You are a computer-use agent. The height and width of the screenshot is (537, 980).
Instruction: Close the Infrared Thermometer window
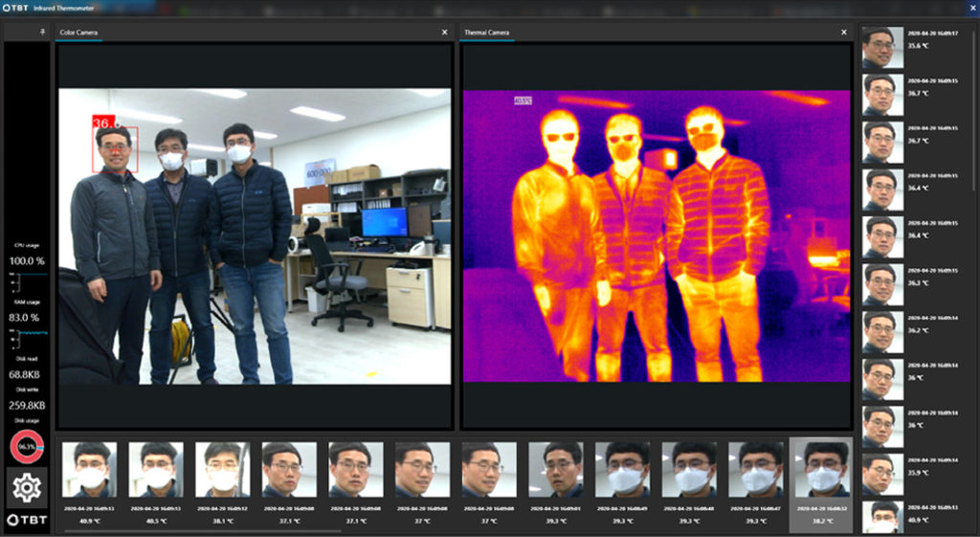click(x=973, y=8)
